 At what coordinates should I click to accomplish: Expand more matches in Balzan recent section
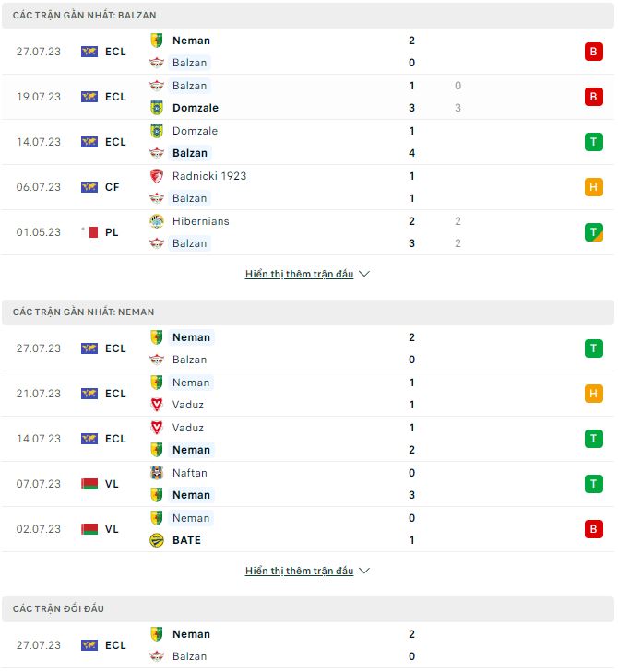(x=299, y=274)
